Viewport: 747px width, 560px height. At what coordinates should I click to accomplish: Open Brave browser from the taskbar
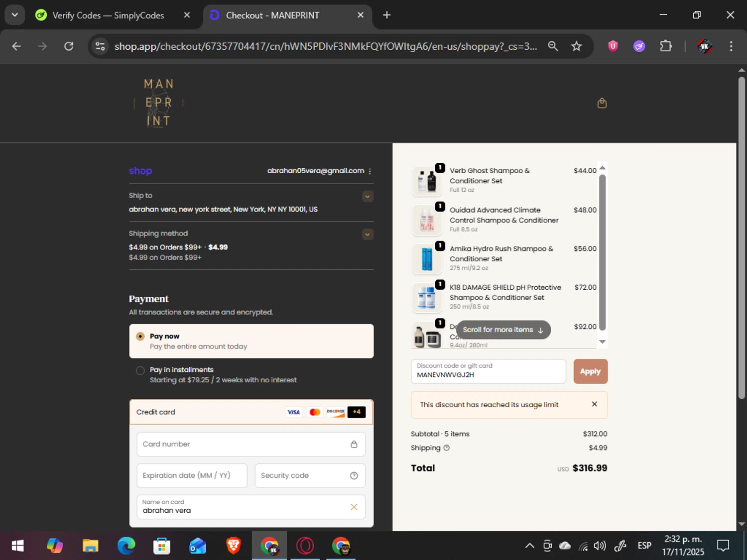(x=234, y=546)
